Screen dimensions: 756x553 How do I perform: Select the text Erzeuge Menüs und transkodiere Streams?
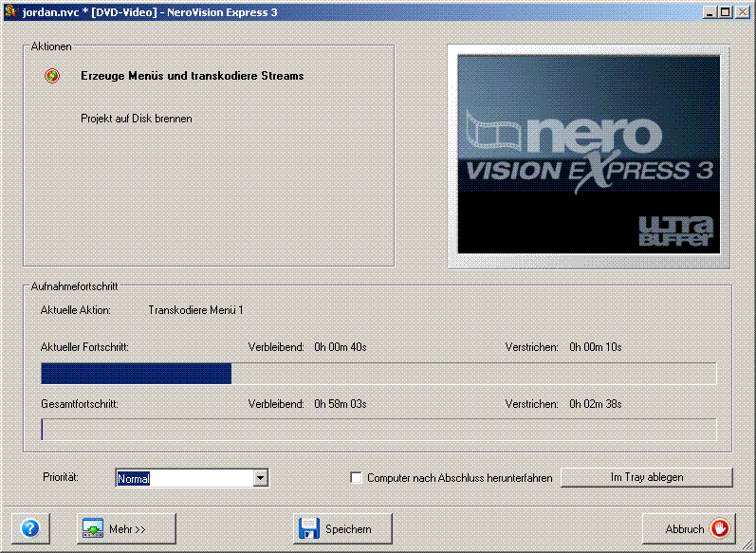coord(193,76)
